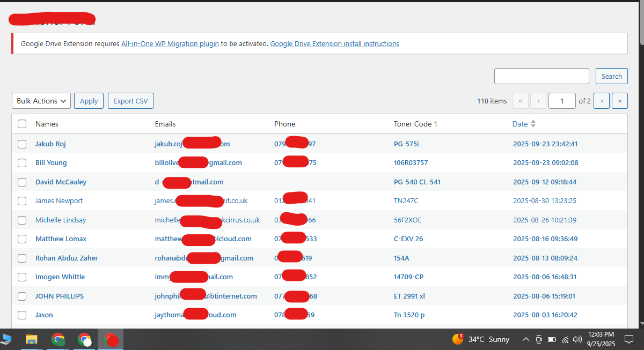The image size is (644, 350).
Task: Go to the next page of results
Action: pyautogui.click(x=601, y=101)
